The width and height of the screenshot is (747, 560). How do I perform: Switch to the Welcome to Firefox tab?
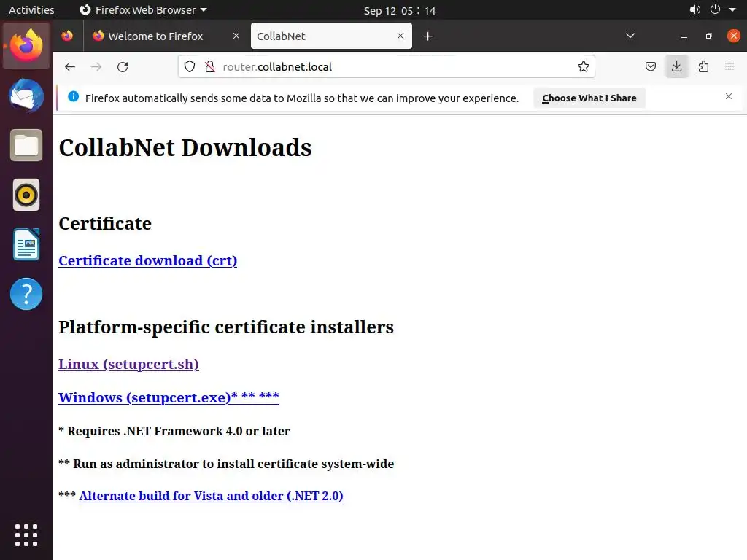[x=155, y=36]
